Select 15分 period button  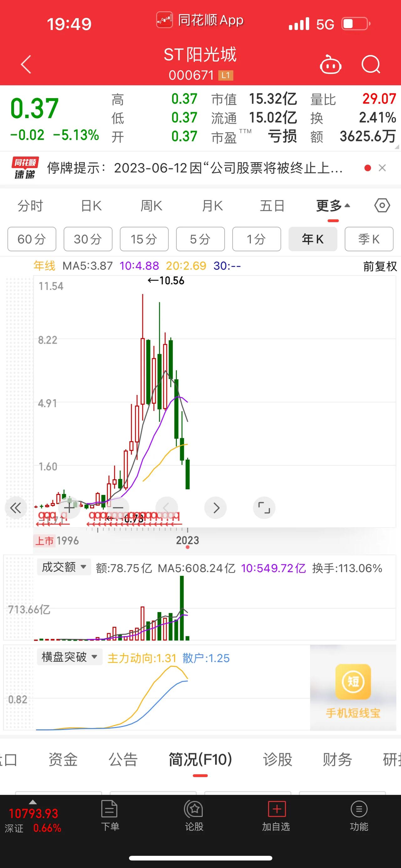pos(144,239)
